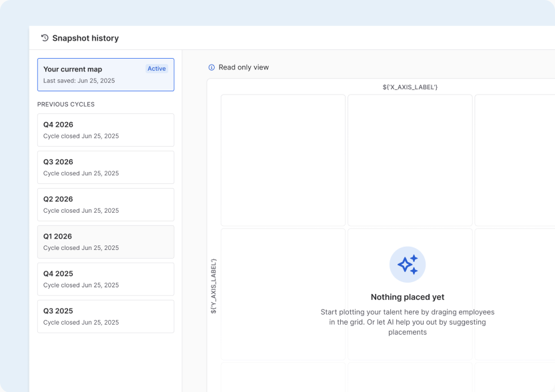555x392 pixels.
Task: Click the Snapshot history clock icon
Action: (45, 38)
